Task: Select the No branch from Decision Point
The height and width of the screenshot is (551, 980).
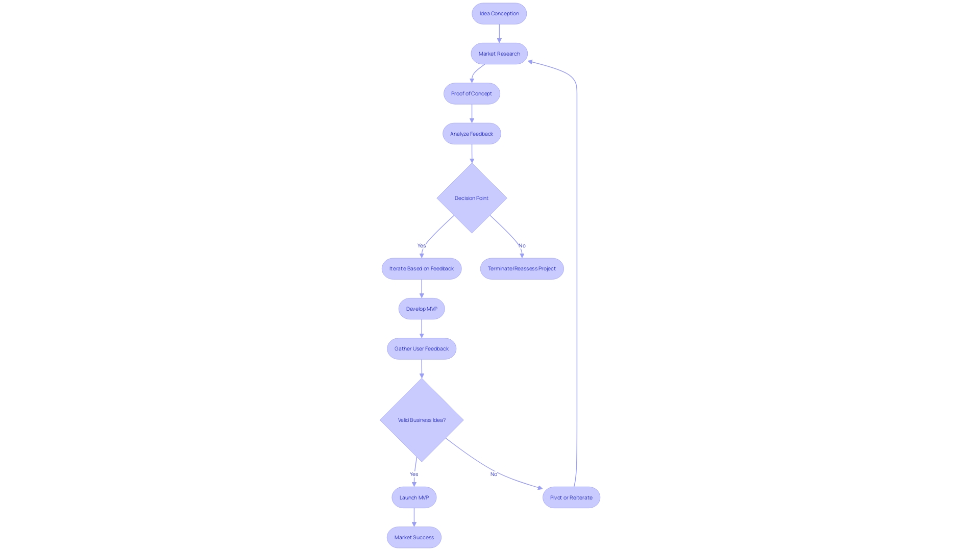Action: (522, 245)
